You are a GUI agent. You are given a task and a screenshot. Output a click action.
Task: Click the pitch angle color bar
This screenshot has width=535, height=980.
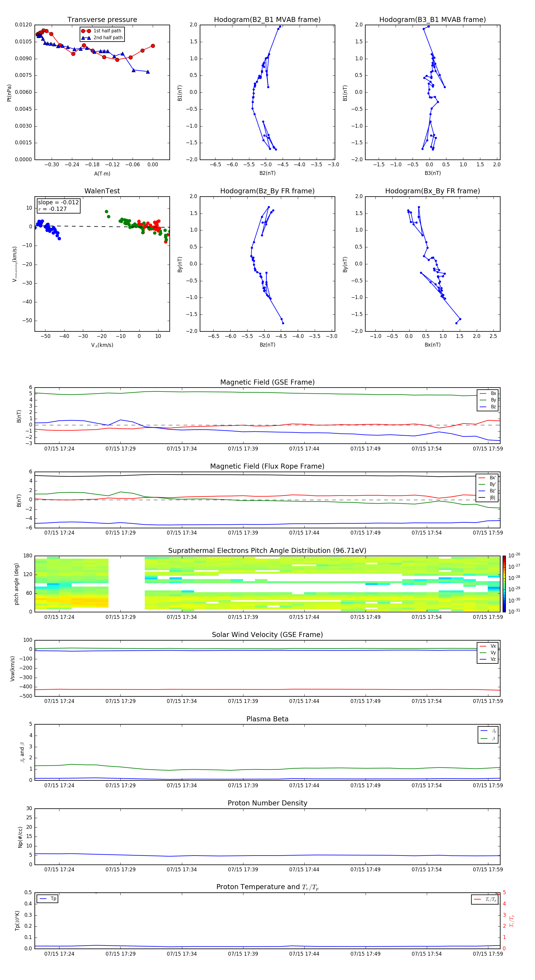[x=504, y=584]
